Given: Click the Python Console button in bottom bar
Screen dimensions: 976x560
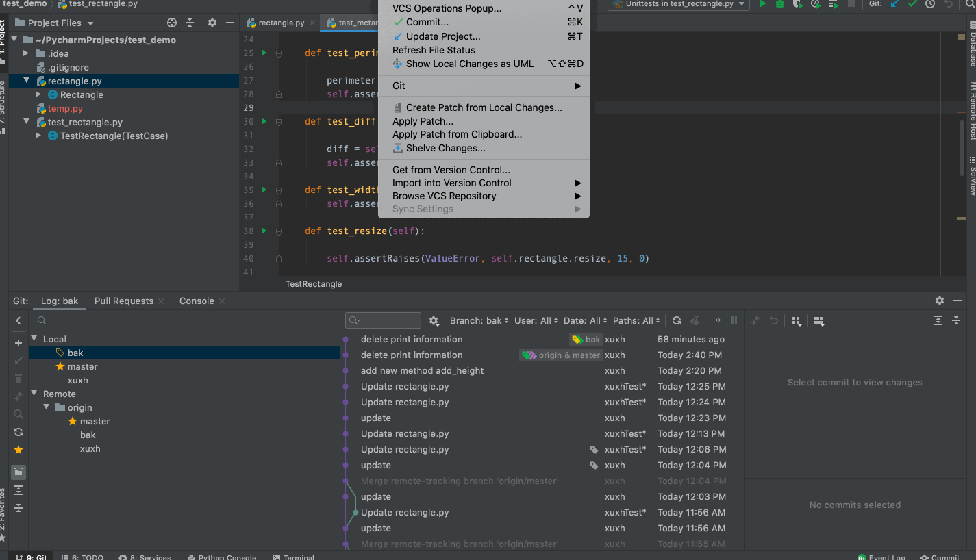Looking at the screenshot, I should (x=221, y=557).
